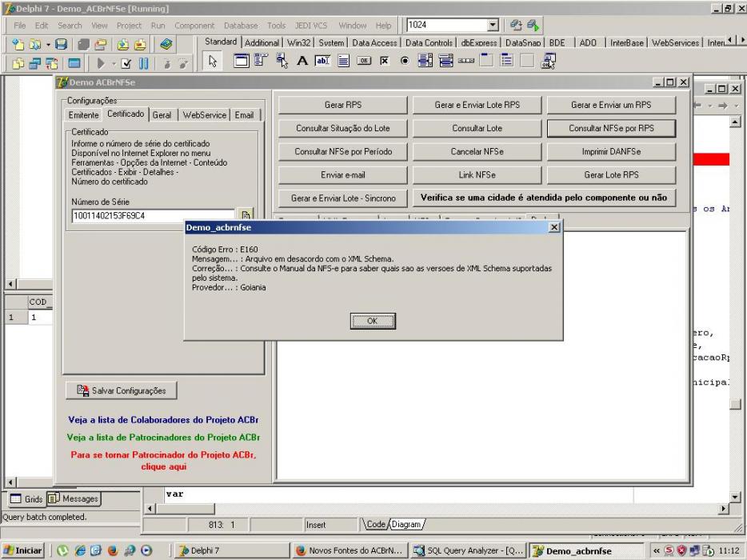Click the load certificate icon beside Número de Série

246,215
